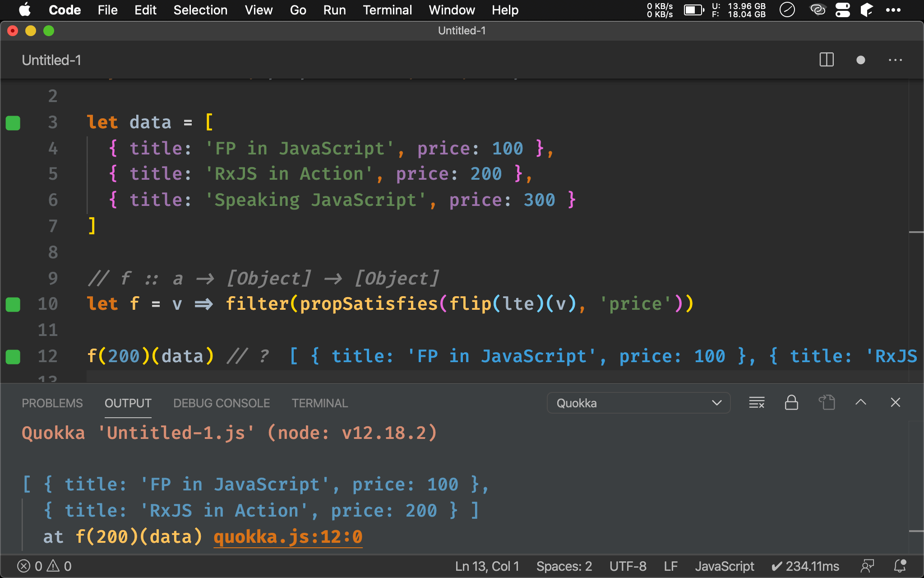Follow the quokka.js:12:0 link
This screenshot has width=924, height=578.
click(288, 537)
